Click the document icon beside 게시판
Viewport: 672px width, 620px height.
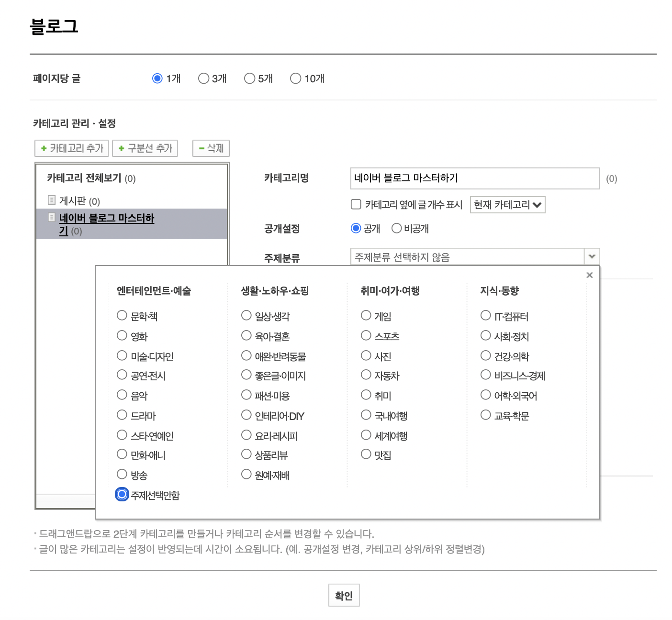(52, 199)
